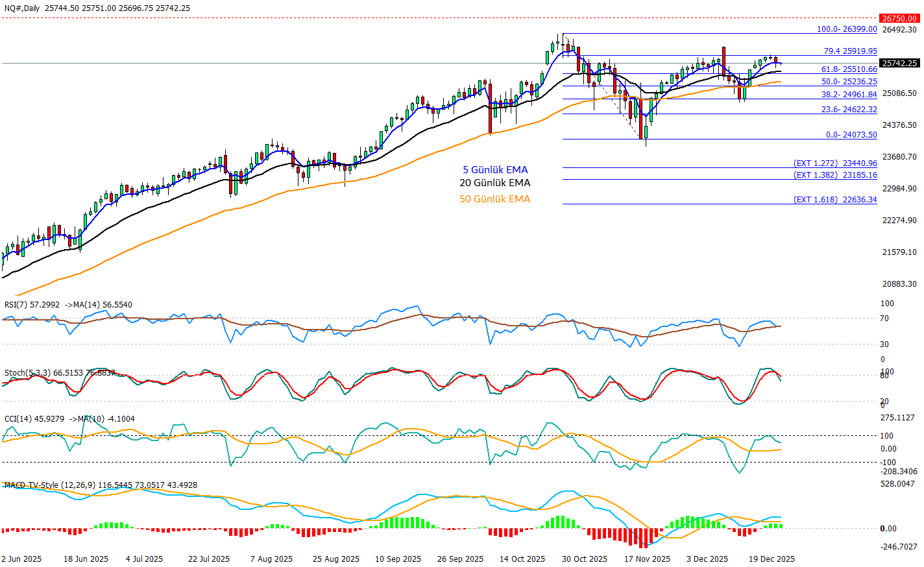
Task: Click the 17 Nov 2025 date on time axis
Action: click(647, 559)
